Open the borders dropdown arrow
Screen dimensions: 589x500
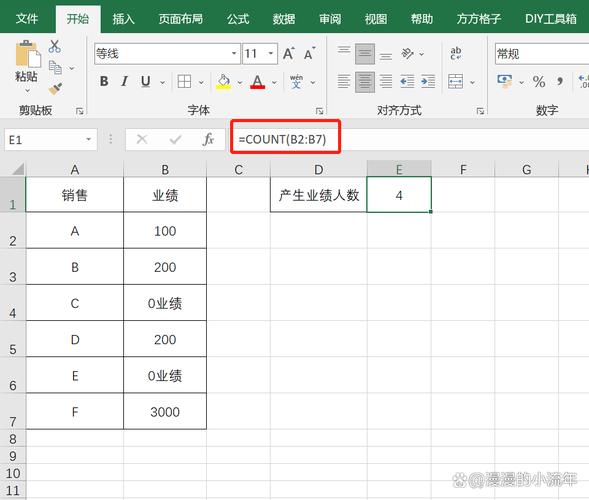[x=201, y=82]
